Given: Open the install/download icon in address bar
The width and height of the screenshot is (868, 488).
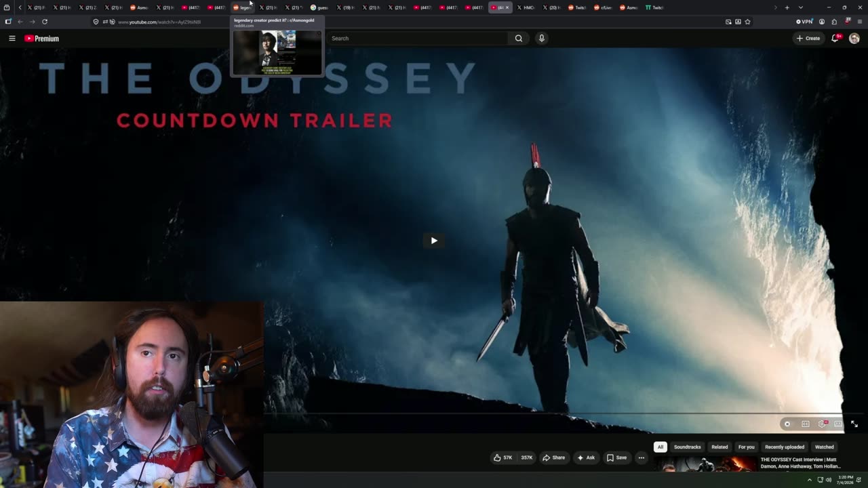Looking at the screenshot, I should (x=738, y=22).
